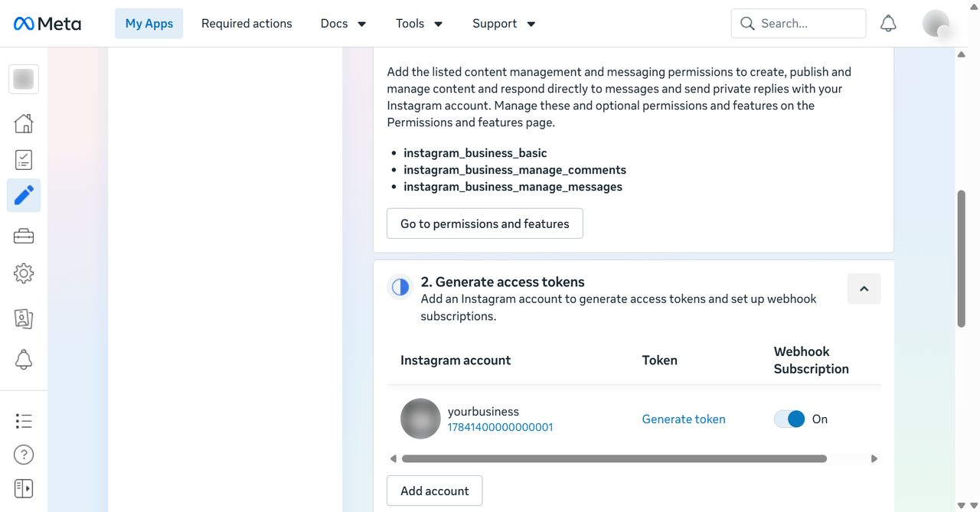Click the Add account button

click(x=434, y=491)
